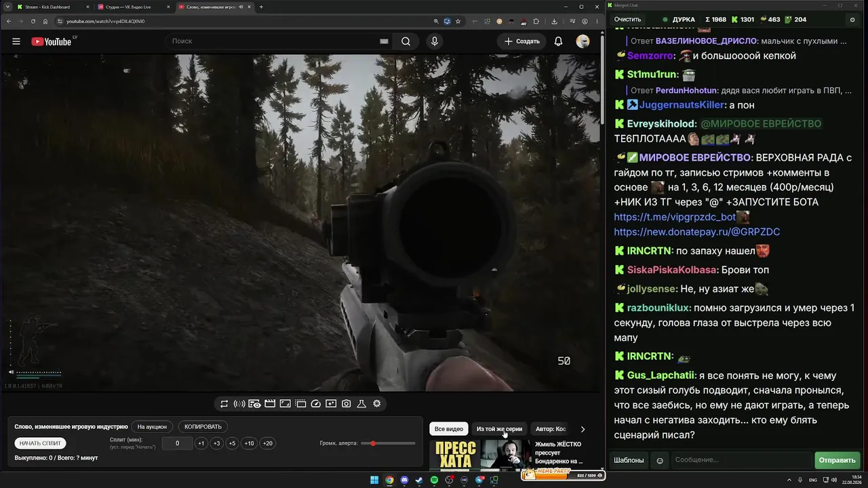Image resolution: width=868 pixels, height=488 pixels.
Task: Select the "Из той же серии" chip
Action: pos(500,429)
